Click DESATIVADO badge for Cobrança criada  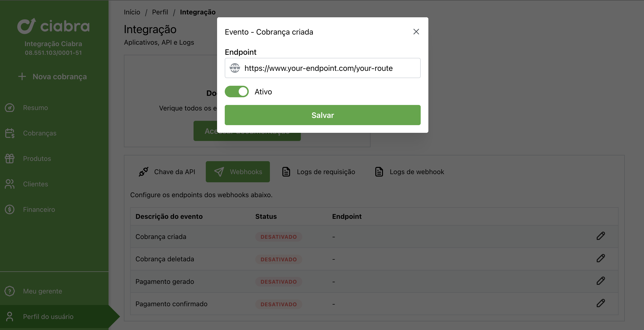pyautogui.click(x=279, y=237)
